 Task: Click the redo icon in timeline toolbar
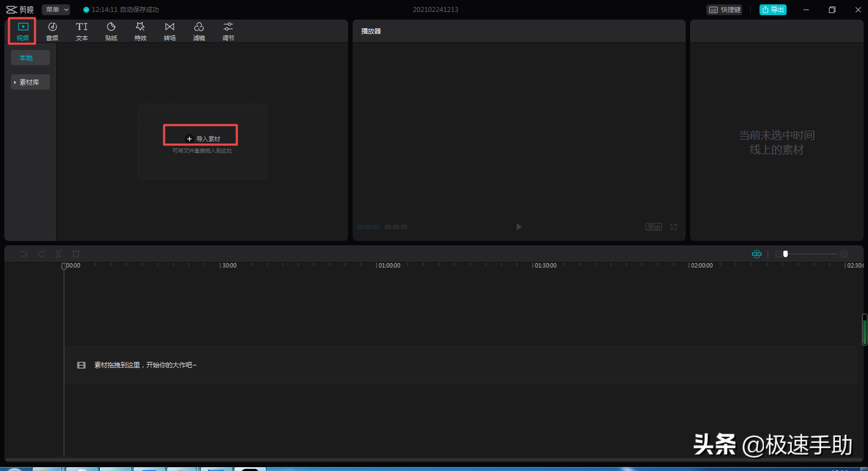click(41, 254)
